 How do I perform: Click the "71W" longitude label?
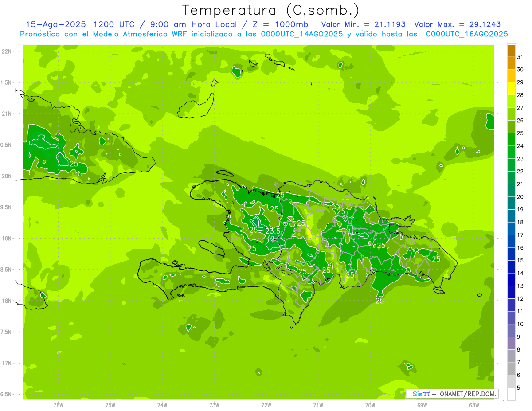point(318,405)
